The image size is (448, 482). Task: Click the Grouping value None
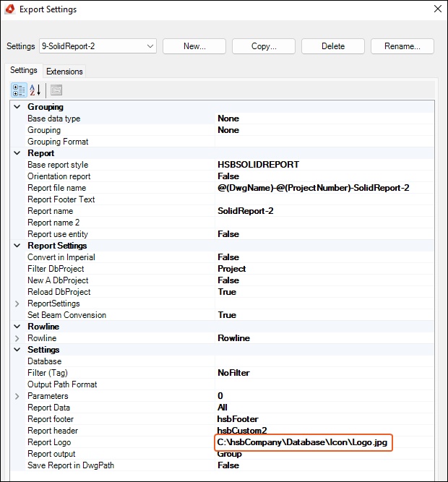click(228, 130)
